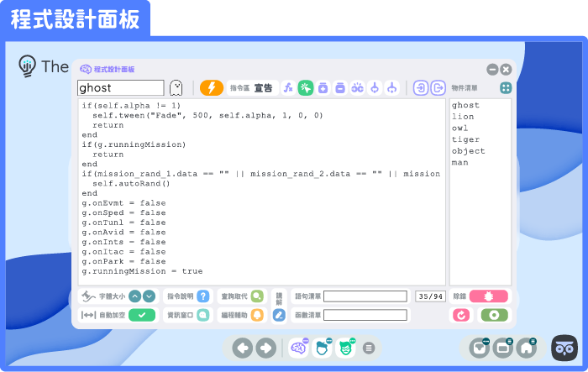Screen dimensions: 588x372
Task: Increase font size with the up chevron
Action: (134, 296)
